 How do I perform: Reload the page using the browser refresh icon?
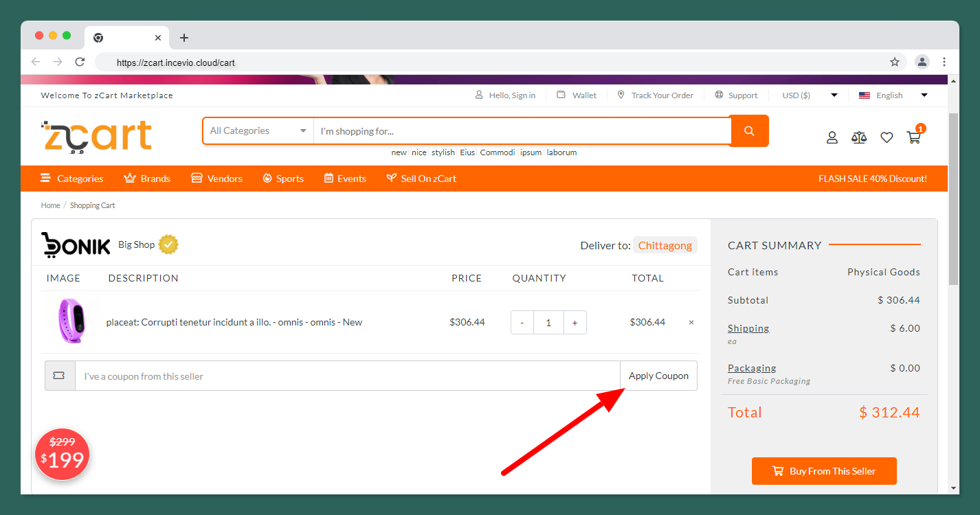(80, 62)
